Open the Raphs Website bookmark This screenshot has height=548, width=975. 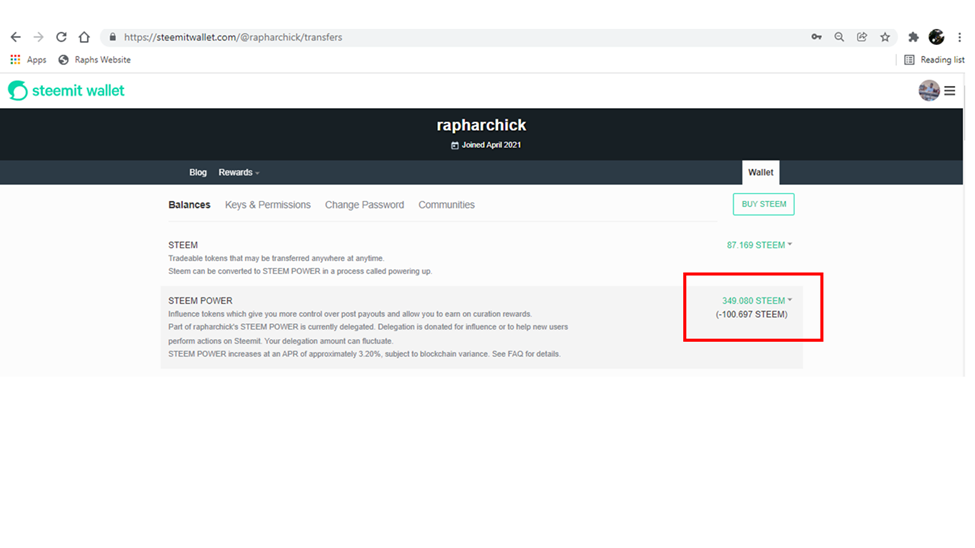tap(95, 60)
